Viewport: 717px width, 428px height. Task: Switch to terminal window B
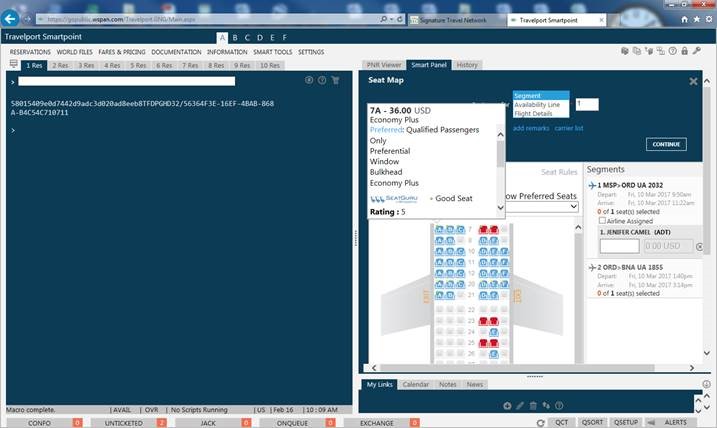235,37
